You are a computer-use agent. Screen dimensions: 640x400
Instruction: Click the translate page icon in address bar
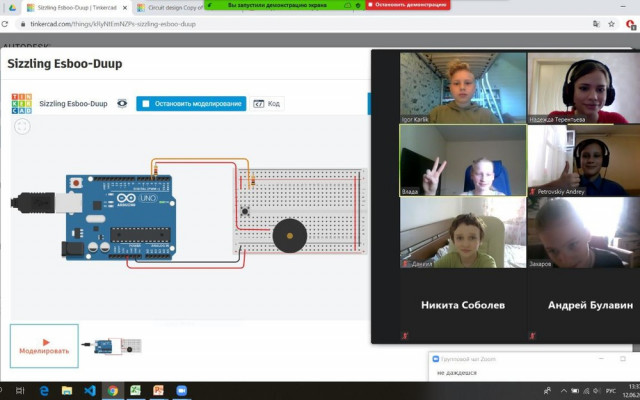click(596, 24)
